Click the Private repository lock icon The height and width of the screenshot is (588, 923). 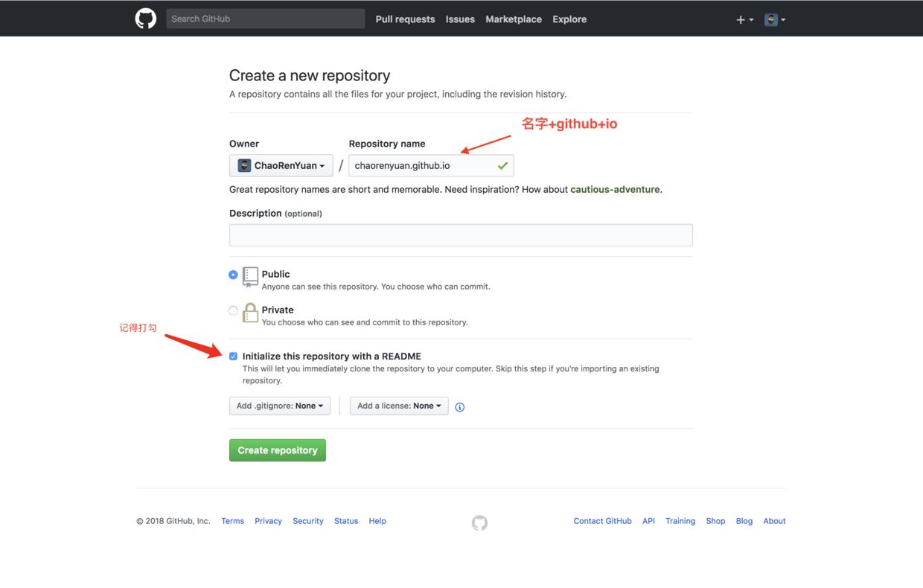click(x=250, y=313)
